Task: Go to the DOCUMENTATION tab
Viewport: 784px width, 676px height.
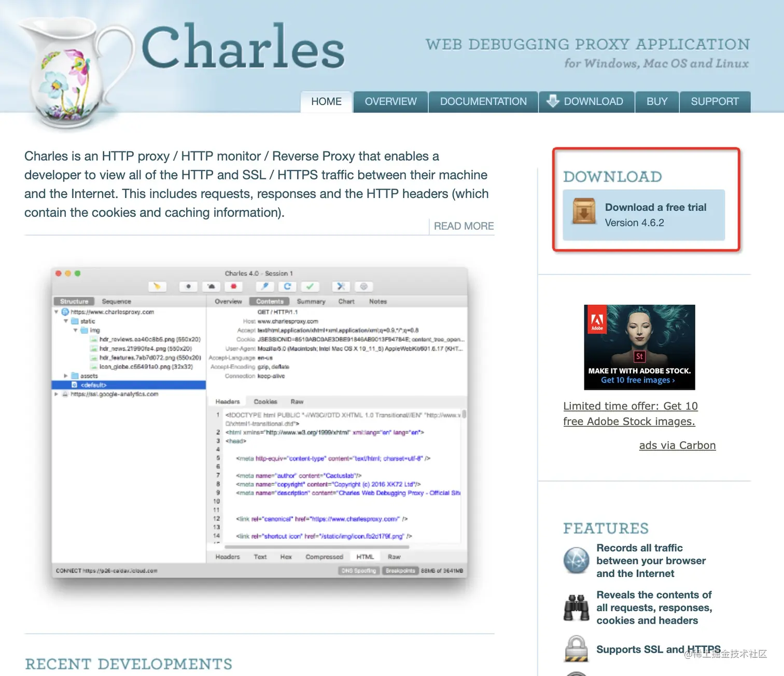Action: (x=483, y=102)
